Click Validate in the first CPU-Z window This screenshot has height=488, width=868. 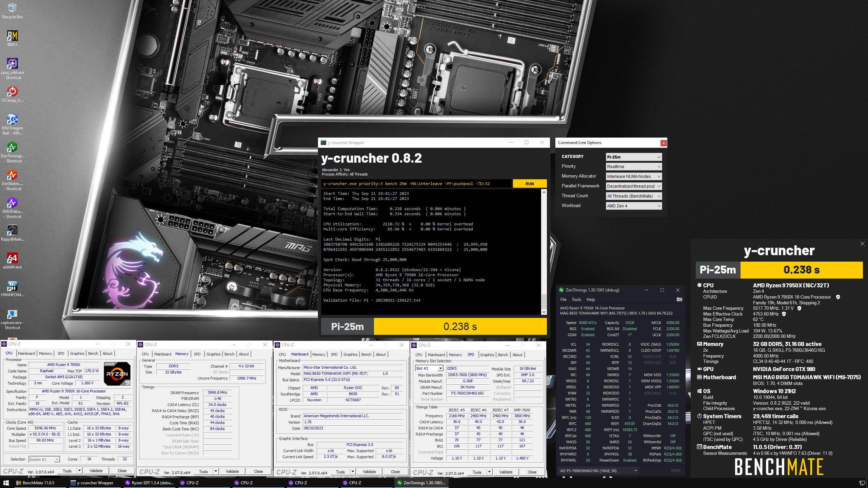tap(96, 471)
